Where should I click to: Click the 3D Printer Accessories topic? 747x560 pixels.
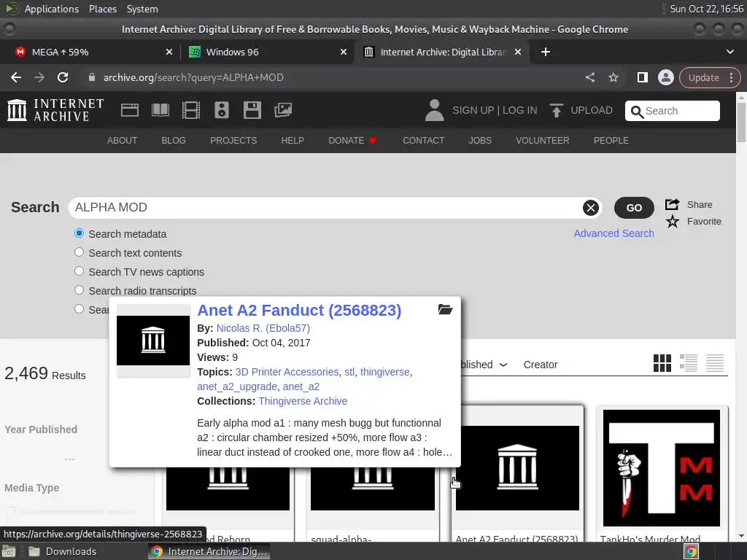tap(287, 372)
